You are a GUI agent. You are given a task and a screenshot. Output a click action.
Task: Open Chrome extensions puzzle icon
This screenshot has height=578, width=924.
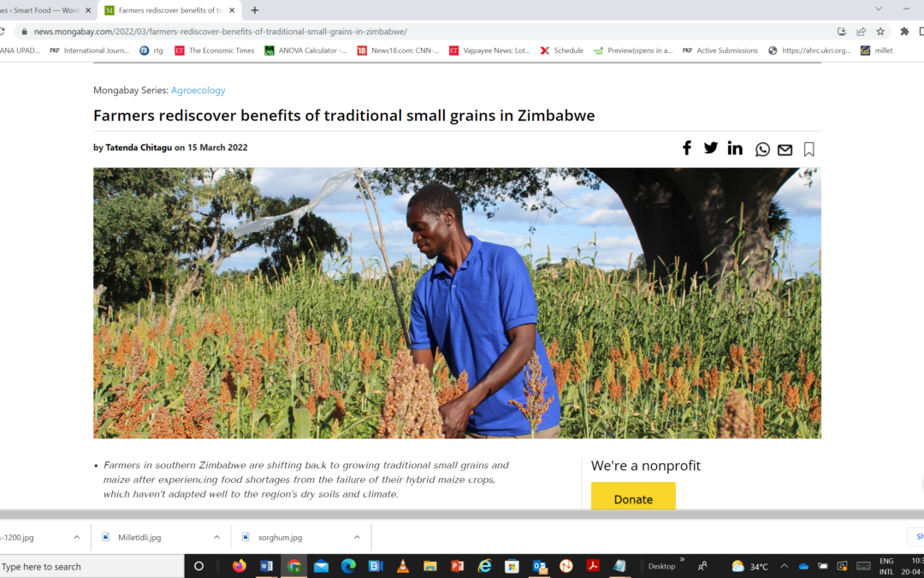coord(904,32)
